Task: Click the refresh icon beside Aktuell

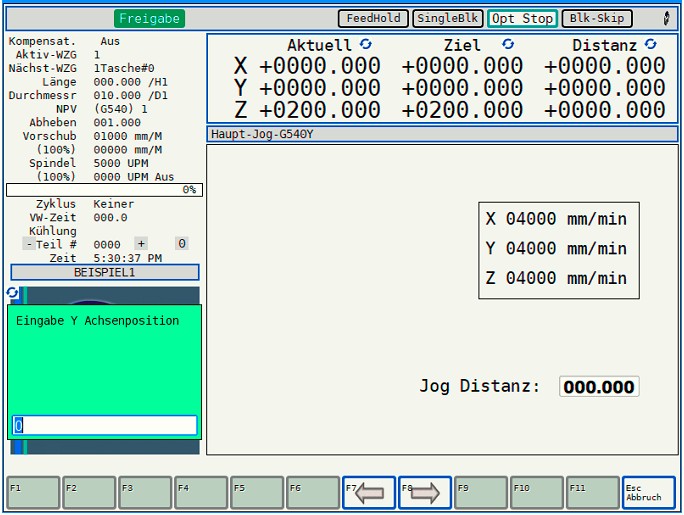Action: [366, 44]
